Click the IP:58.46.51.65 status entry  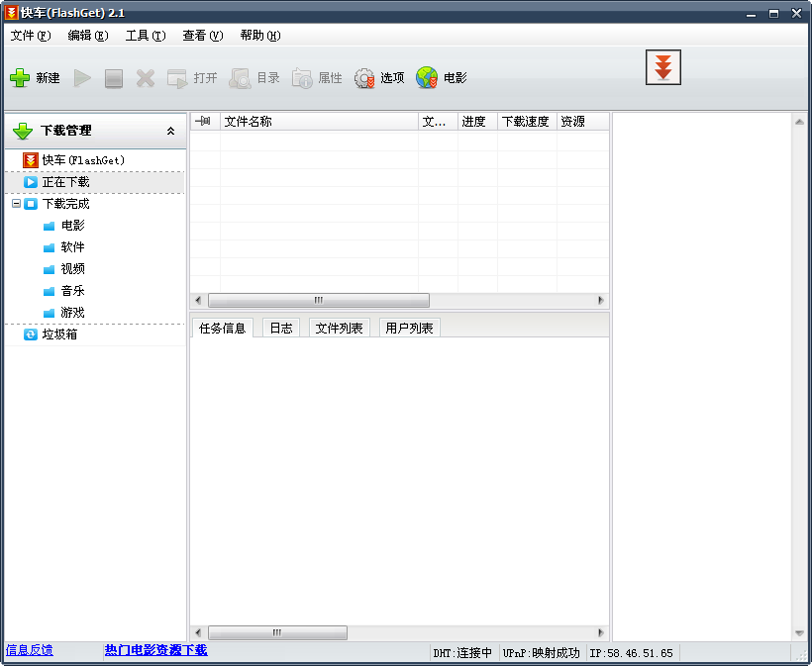coord(632,653)
